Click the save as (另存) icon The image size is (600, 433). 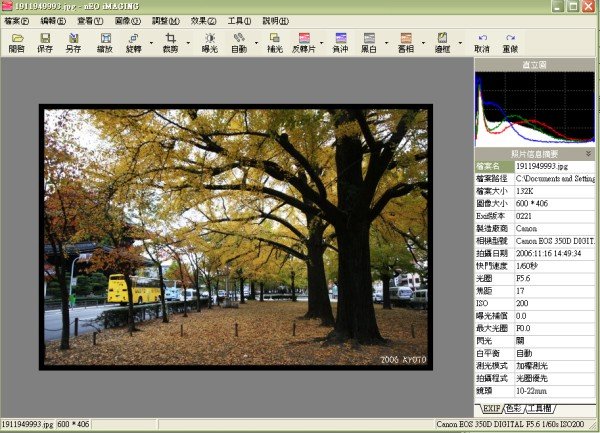(x=73, y=43)
